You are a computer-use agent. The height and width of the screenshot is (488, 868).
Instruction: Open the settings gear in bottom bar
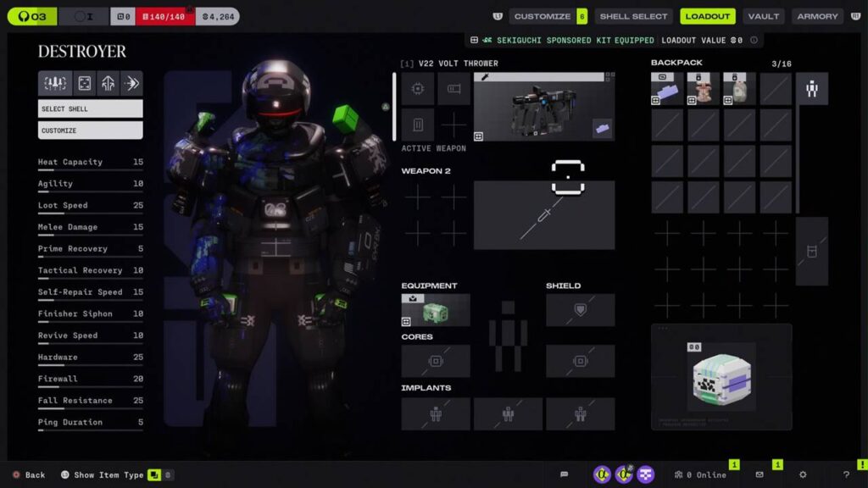(803, 474)
